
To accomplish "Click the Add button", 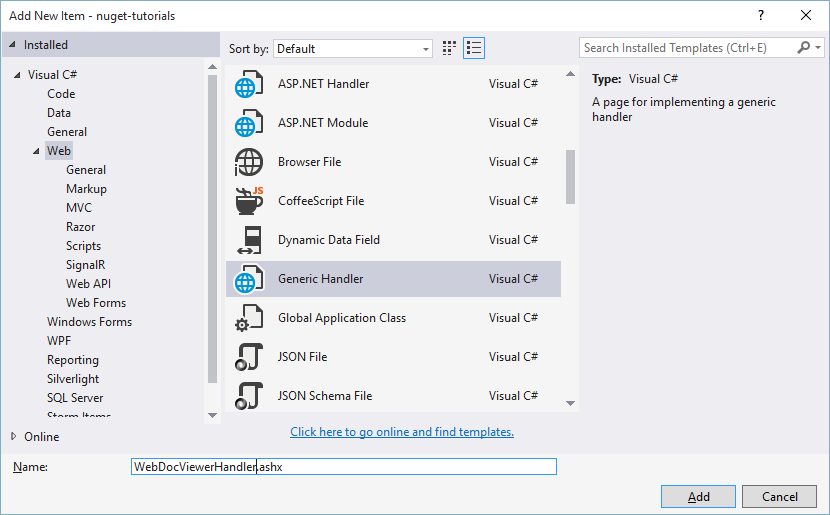I will 698,496.
